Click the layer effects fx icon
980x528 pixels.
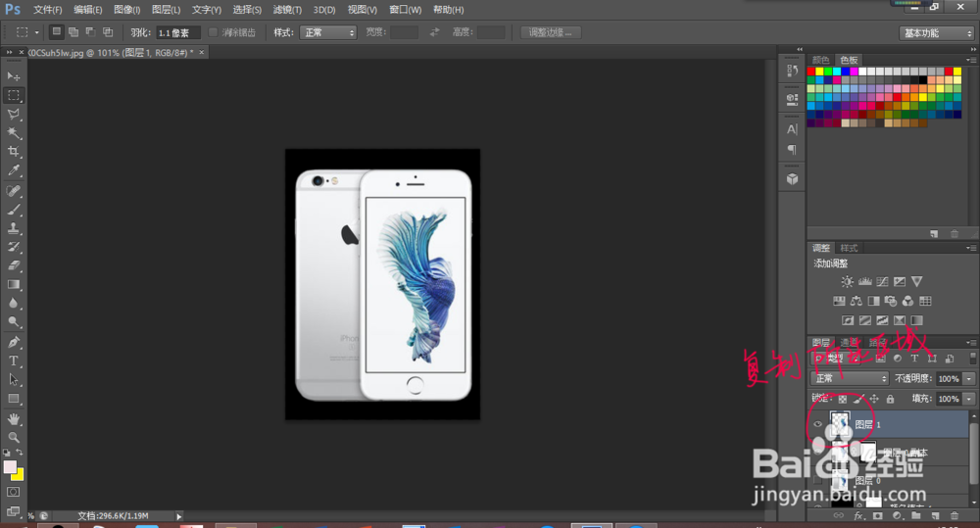(x=858, y=516)
